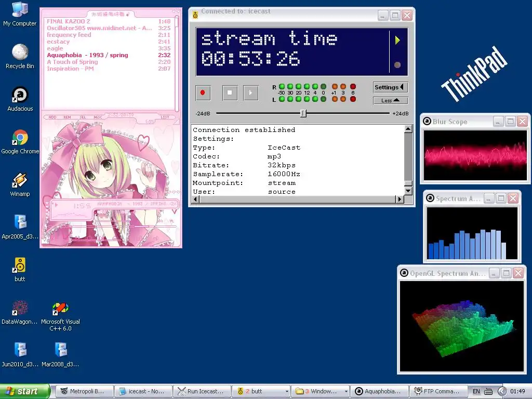Select the butt desktop shortcut icon
The image size is (532, 399).
[x=20, y=270]
